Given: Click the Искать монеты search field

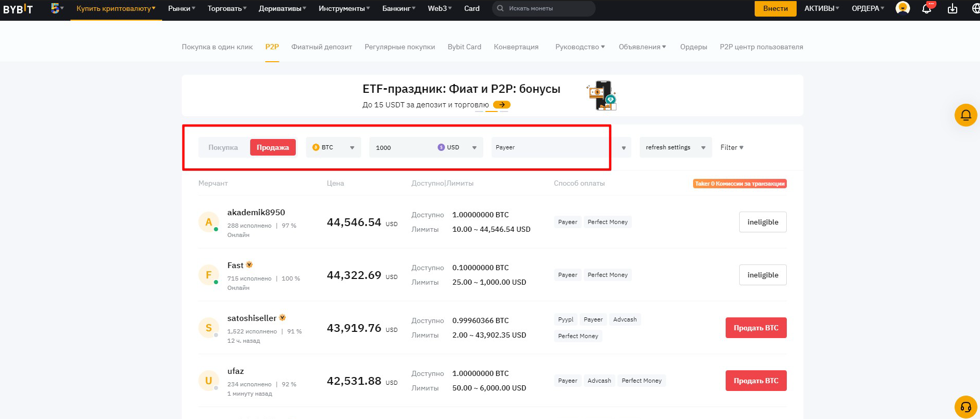Looking at the screenshot, I should coord(544,8).
